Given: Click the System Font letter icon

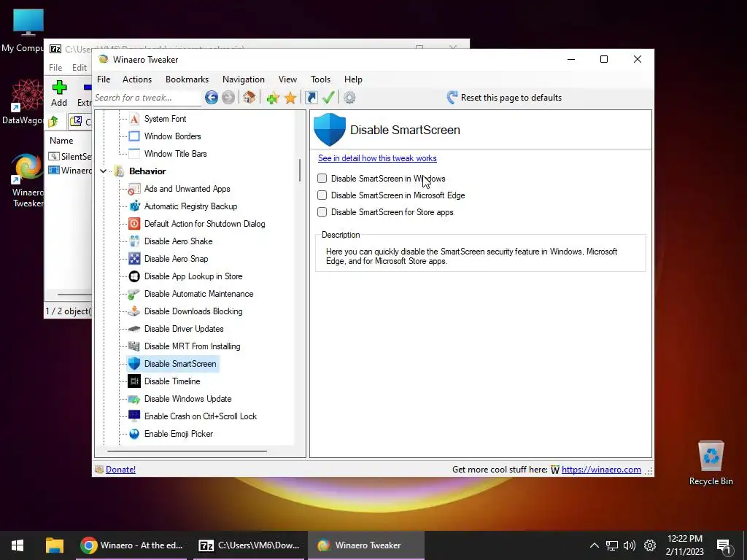Looking at the screenshot, I should point(134,119).
